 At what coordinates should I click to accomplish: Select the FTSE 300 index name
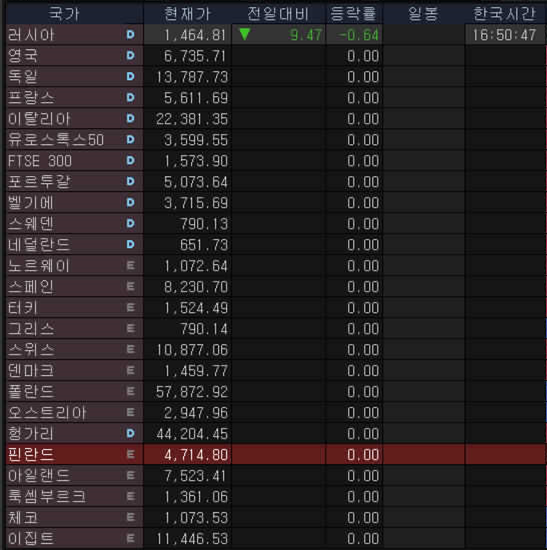[x=40, y=161]
